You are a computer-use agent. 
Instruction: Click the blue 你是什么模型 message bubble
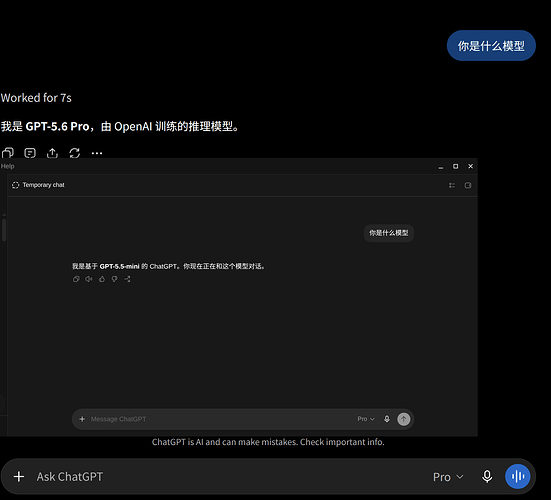tap(491, 46)
